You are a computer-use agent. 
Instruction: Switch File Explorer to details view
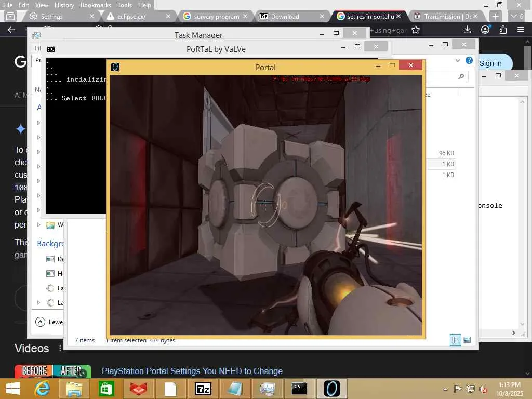click(455, 340)
